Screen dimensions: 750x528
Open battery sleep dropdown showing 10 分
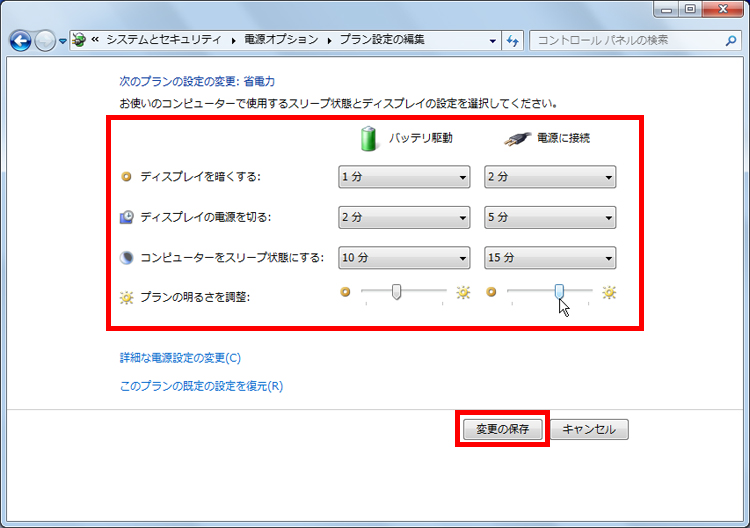[404, 258]
